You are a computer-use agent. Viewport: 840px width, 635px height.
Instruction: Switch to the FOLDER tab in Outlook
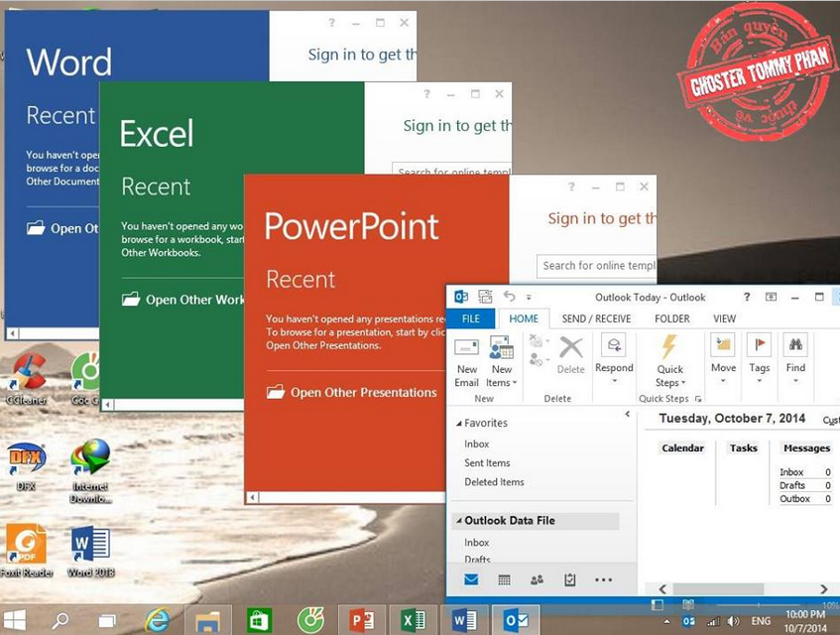pos(671,318)
